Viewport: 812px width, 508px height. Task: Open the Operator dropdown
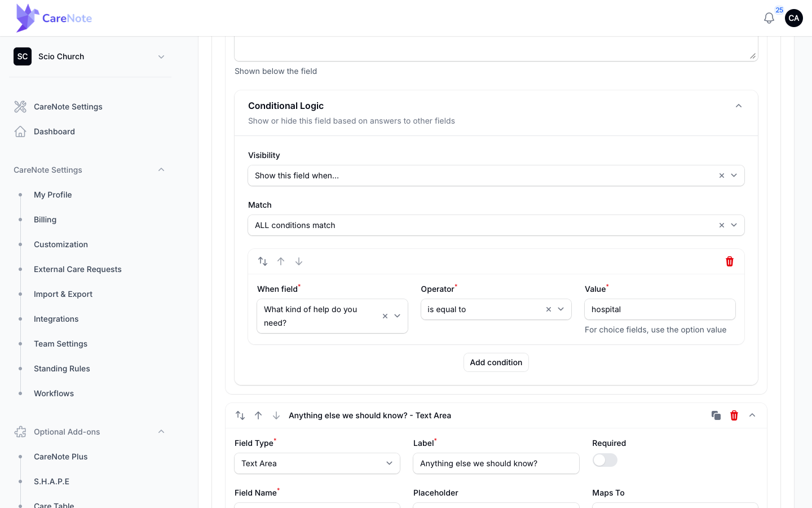496,309
